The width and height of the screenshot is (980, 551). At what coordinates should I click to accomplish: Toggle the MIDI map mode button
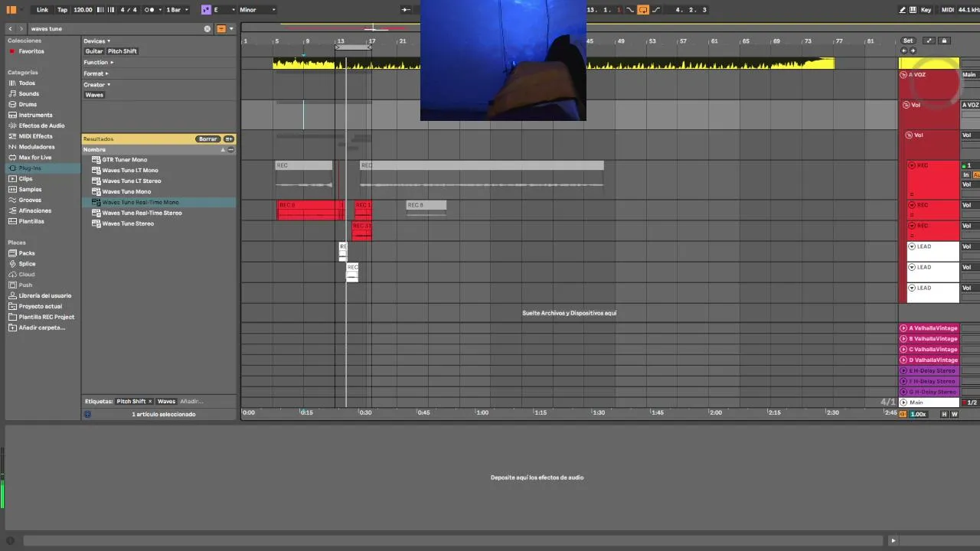(x=948, y=10)
